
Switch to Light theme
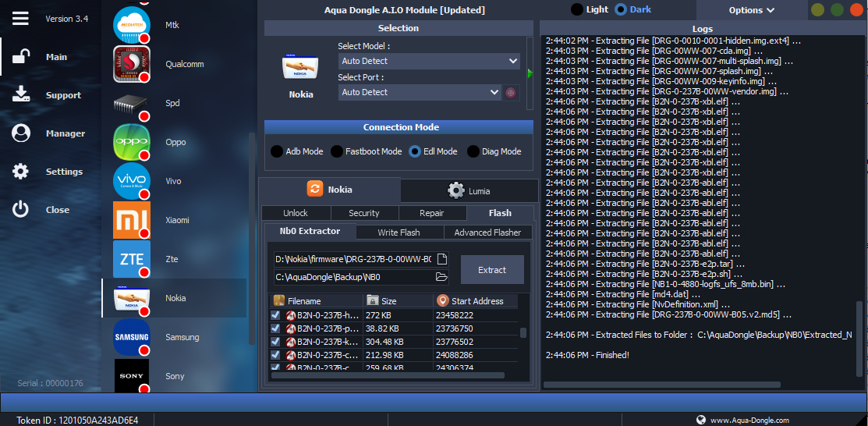577,9
